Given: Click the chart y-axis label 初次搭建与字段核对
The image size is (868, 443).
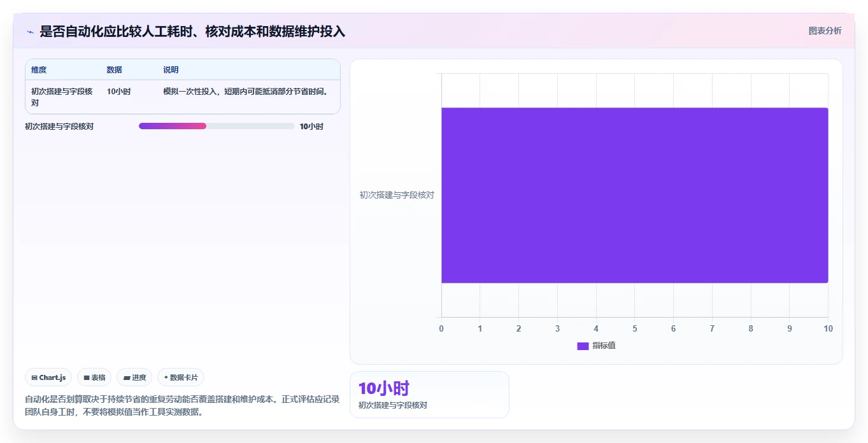Looking at the screenshot, I should tap(397, 195).
